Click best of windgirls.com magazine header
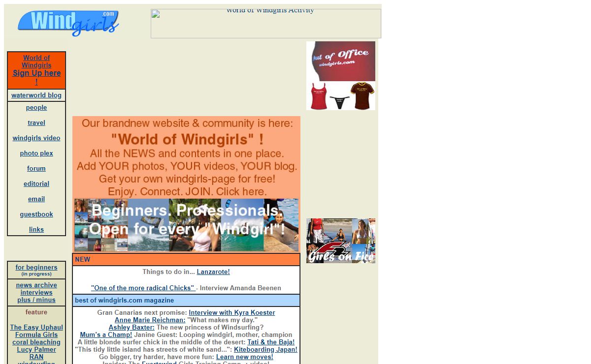Image resolution: width=591 pixels, height=364 pixels. [x=186, y=301]
